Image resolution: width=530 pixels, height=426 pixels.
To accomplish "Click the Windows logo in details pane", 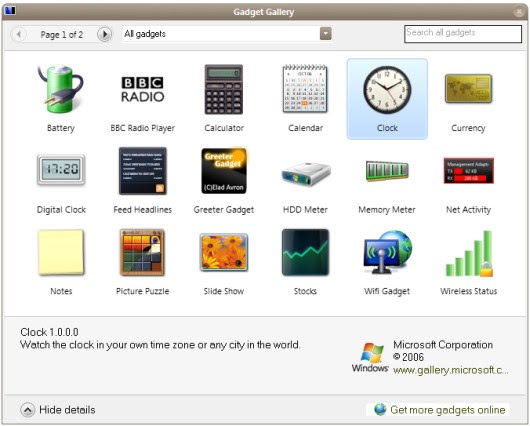I will [x=371, y=358].
